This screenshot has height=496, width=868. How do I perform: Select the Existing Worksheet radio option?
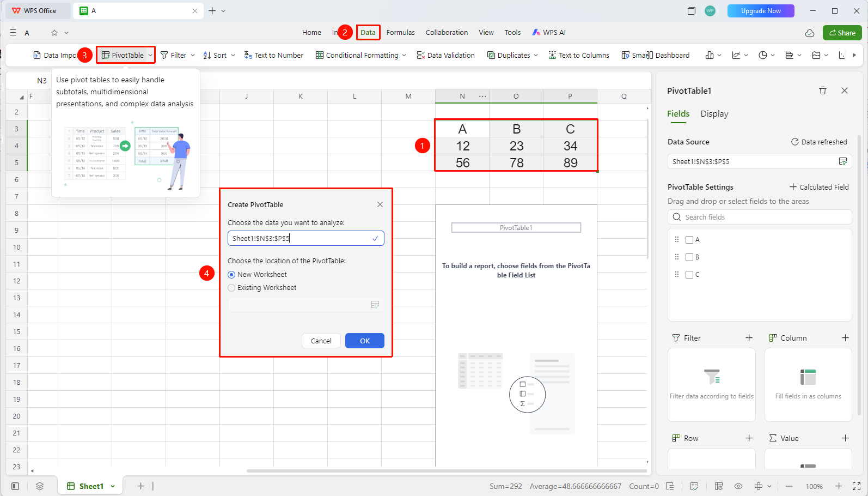click(231, 288)
